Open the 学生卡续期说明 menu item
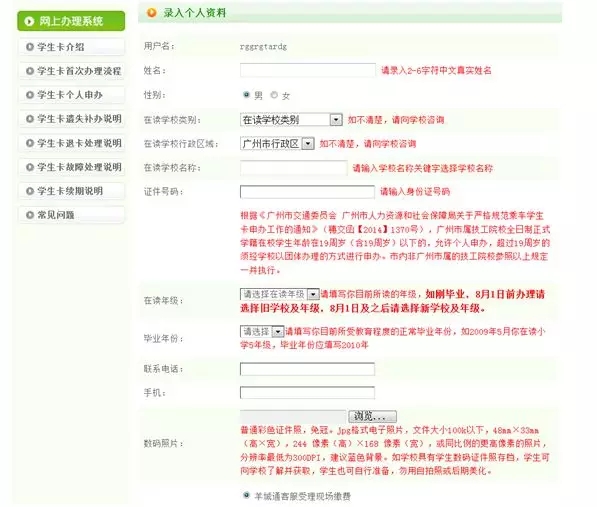 (72, 191)
